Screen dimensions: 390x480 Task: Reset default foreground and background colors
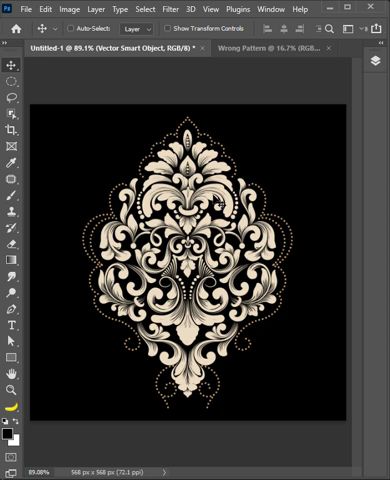tap(5, 421)
